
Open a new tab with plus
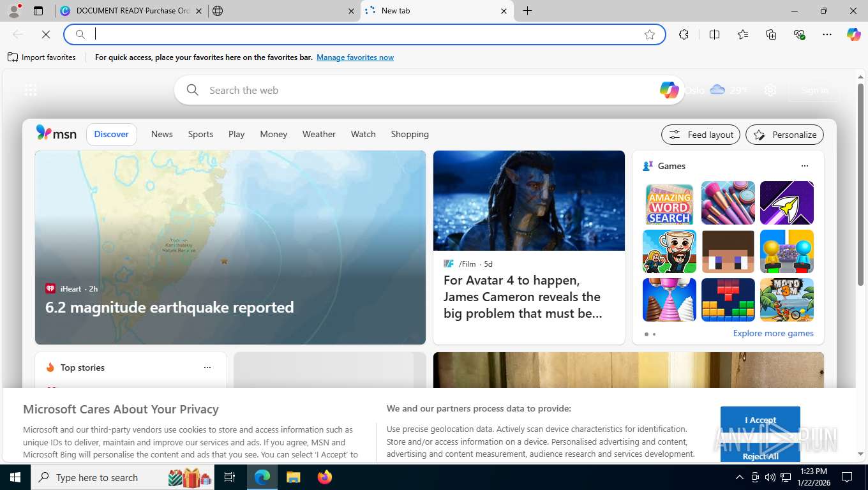tap(527, 11)
